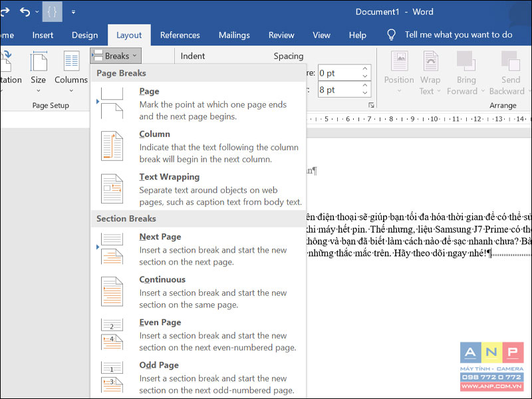Click the Send Backward icon
The width and height of the screenshot is (532, 399).
[510, 61]
